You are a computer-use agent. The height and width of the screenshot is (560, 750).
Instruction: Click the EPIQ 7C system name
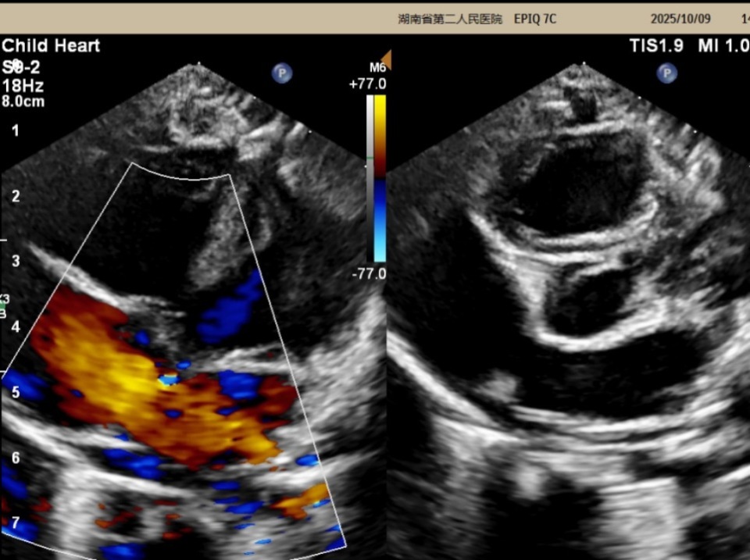[534, 19]
